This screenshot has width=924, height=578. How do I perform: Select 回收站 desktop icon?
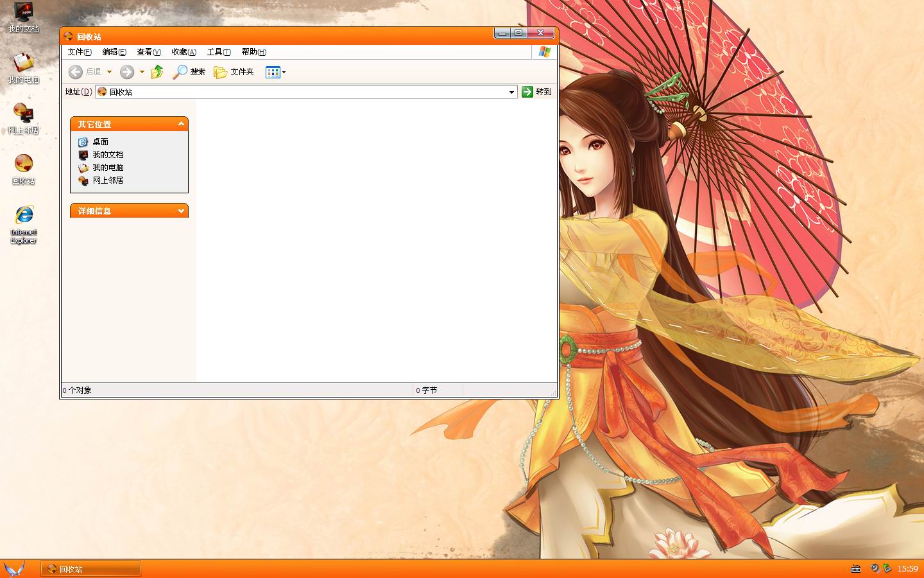coord(24,170)
